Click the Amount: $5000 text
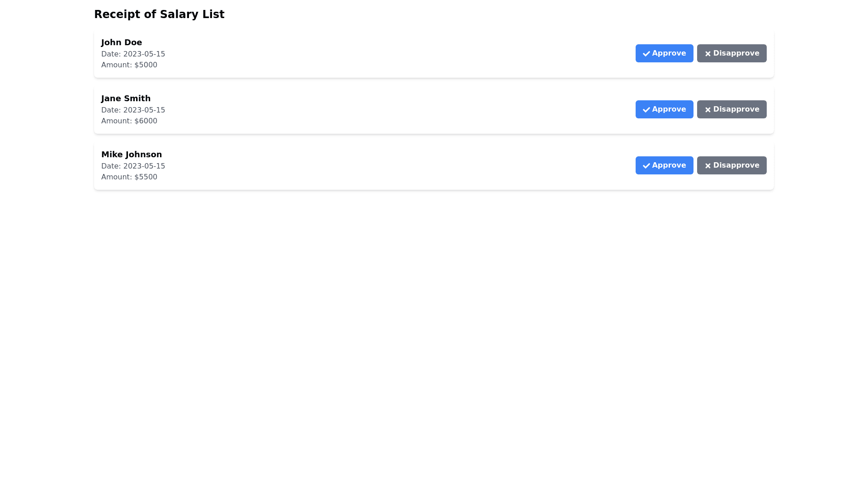This screenshot has height=488, width=868. (x=129, y=65)
